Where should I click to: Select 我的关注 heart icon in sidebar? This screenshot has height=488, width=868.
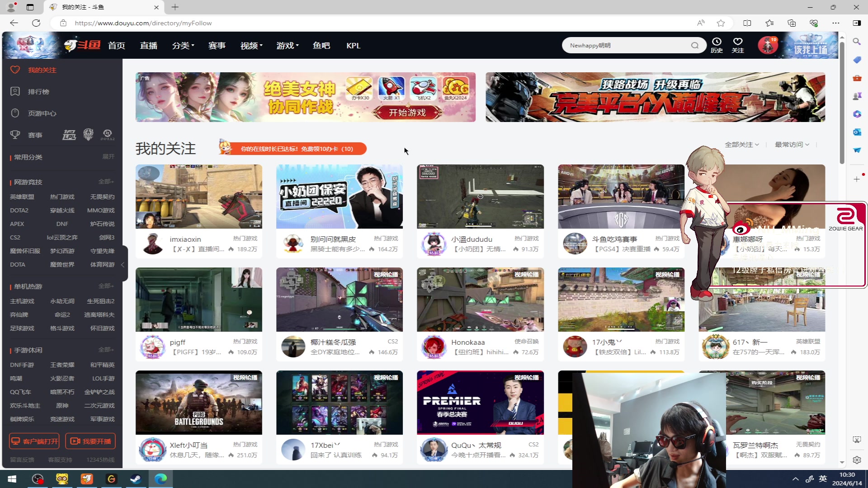coord(15,70)
